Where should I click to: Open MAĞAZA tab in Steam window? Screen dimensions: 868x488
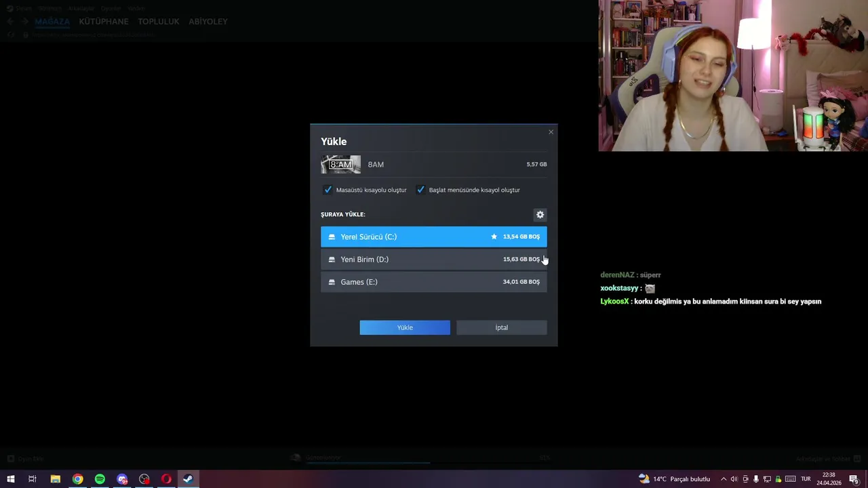point(52,22)
